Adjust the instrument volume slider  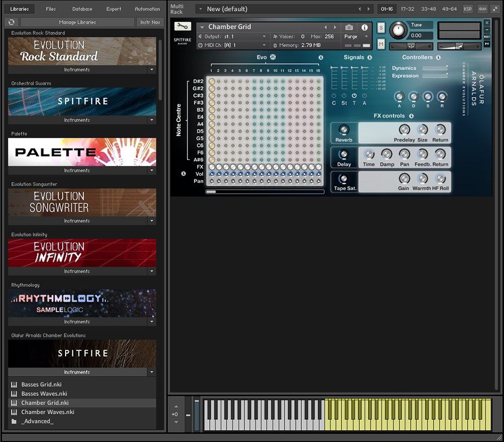[x=459, y=47]
